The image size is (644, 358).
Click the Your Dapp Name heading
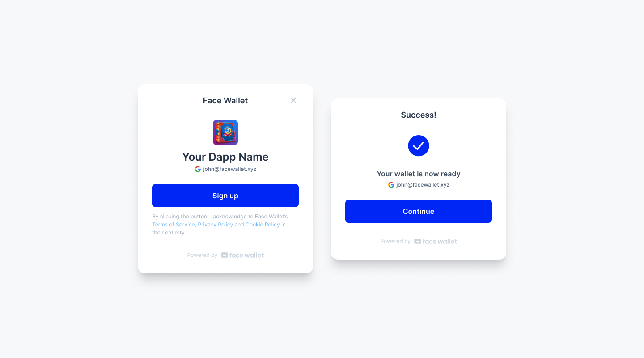click(225, 157)
